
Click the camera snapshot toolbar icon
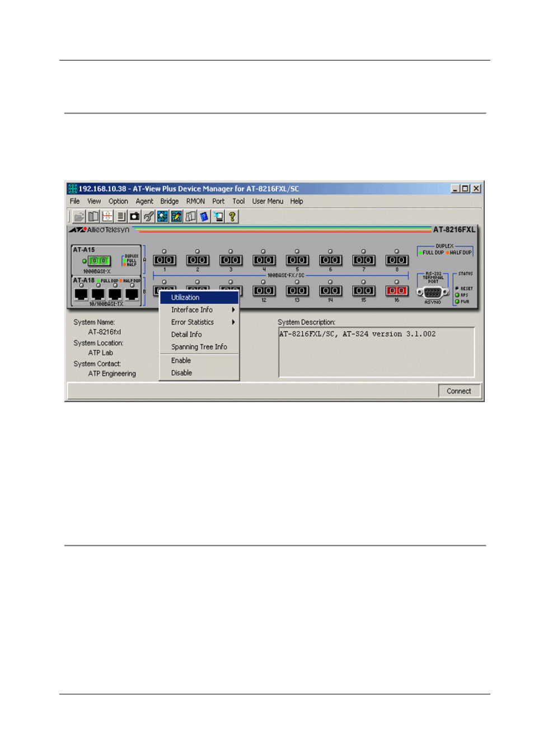click(x=134, y=216)
